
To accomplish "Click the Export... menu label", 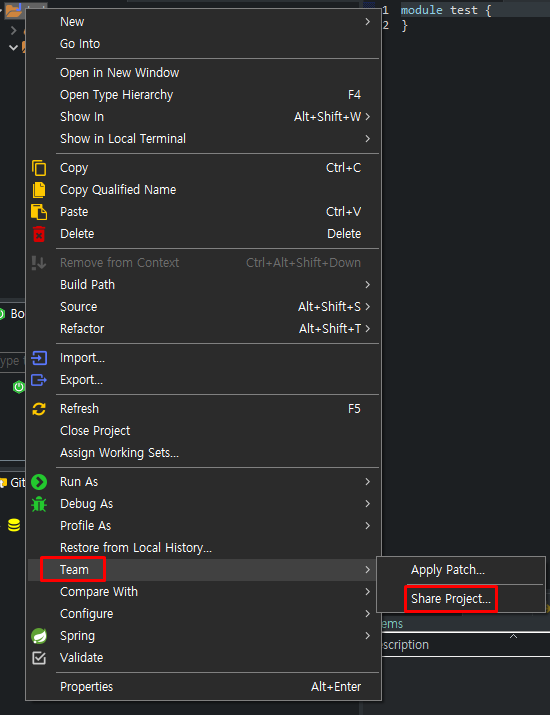I will (81, 380).
